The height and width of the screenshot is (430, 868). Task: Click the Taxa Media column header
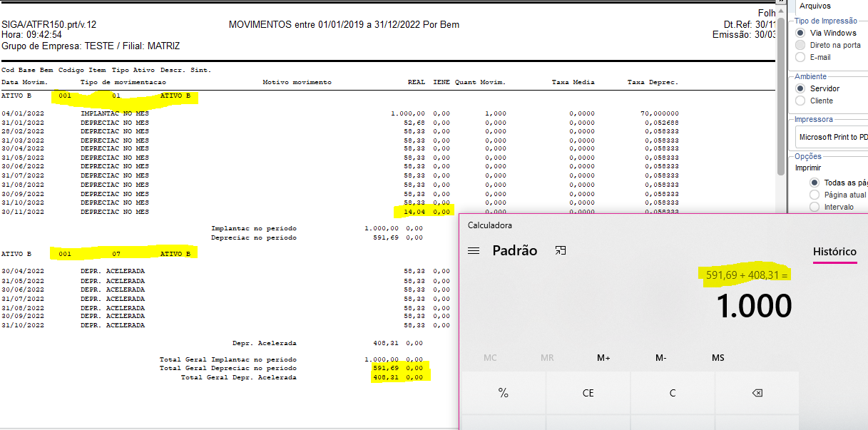point(573,82)
